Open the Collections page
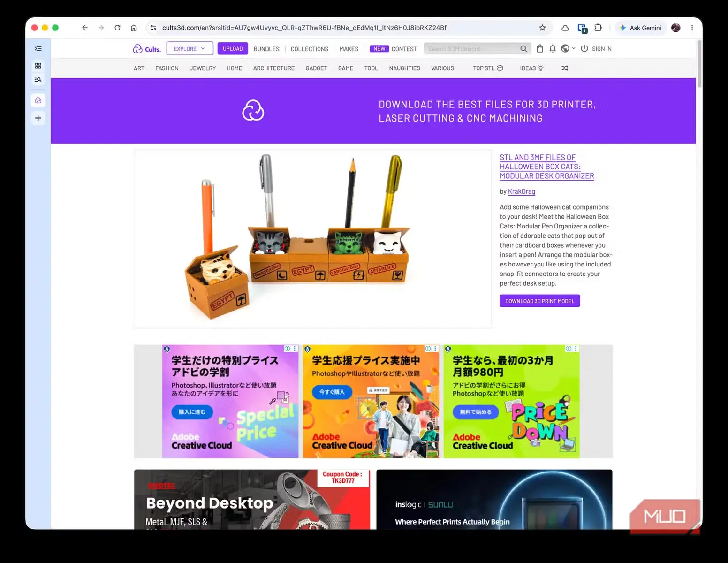This screenshot has height=563, width=728. (310, 49)
